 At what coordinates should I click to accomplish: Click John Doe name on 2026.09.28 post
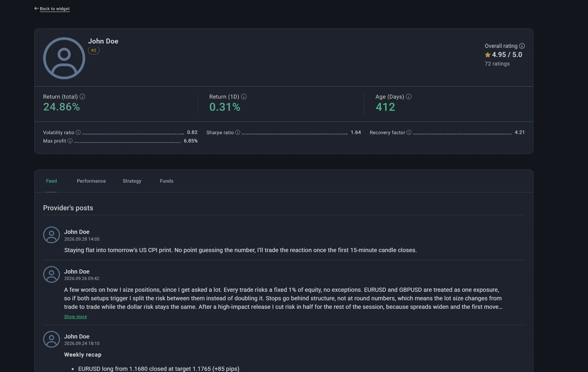click(77, 232)
